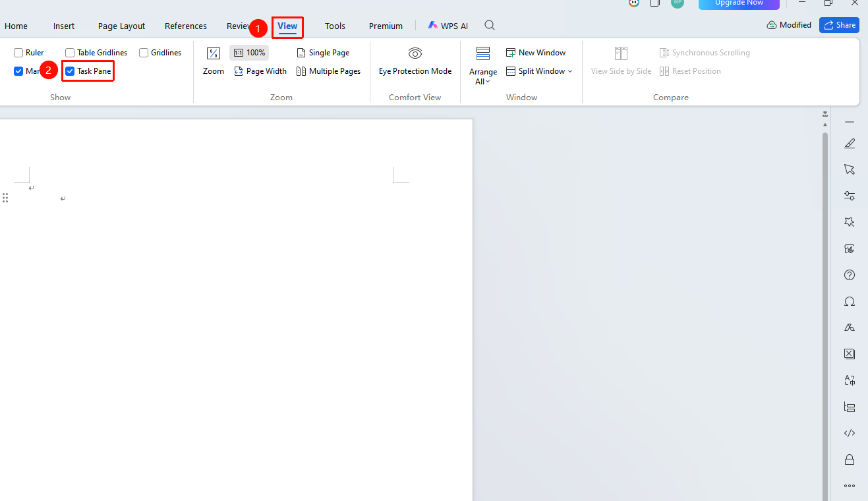Switch to the References tab
868x501 pixels.
pos(186,26)
